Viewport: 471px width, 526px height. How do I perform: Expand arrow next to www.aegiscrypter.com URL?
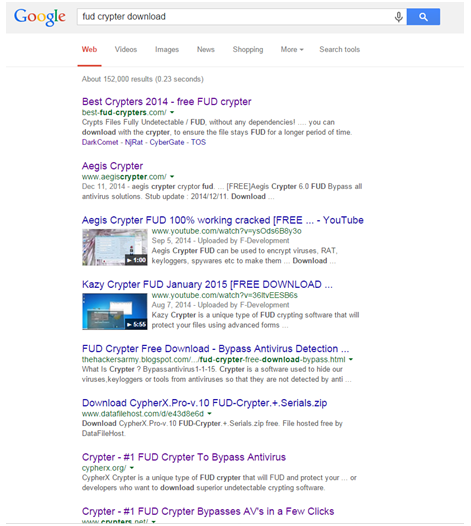pos(172,177)
